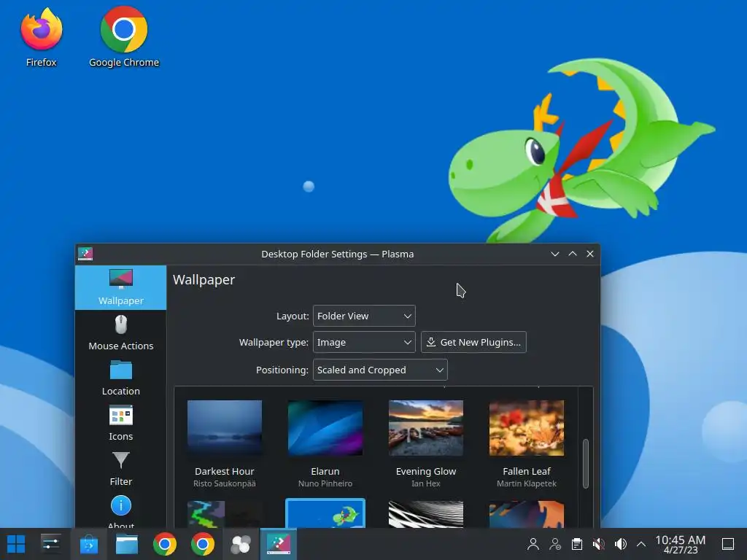
Task: Open the Mouse Actions section
Action: click(120, 332)
